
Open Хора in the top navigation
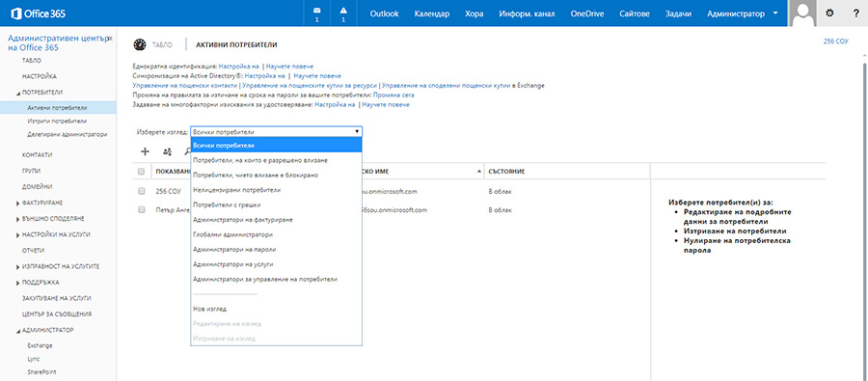coord(474,14)
